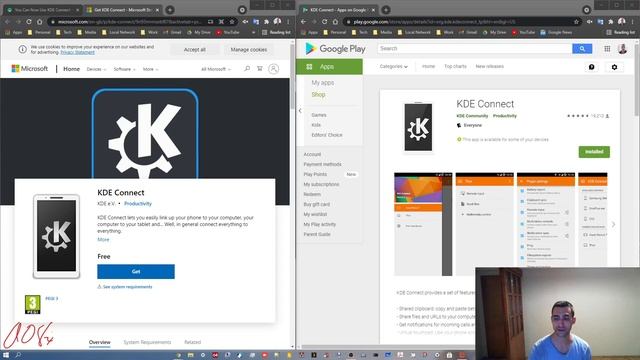
Task: Open a new tab in the Microsoft browser window
Action: pyautogui.click(x=170, y=10)
